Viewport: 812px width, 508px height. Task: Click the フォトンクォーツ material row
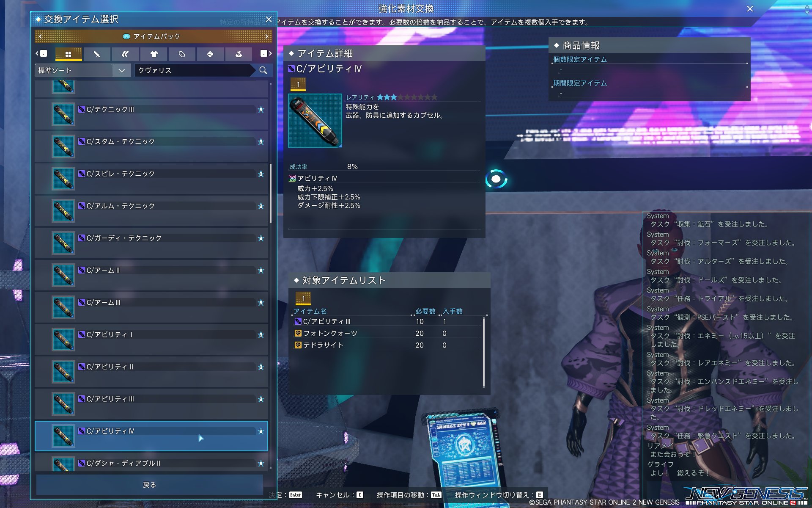(x=388, y=333)
